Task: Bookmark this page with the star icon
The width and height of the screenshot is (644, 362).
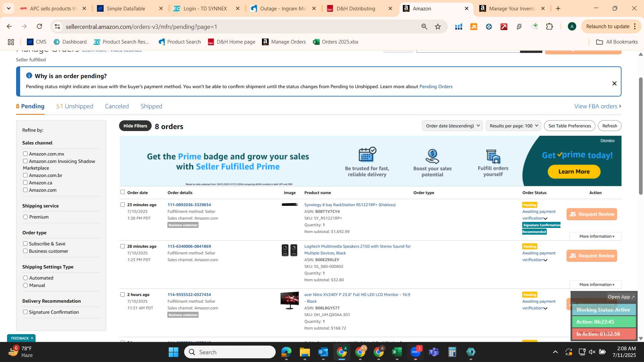Action: [438, 26]
